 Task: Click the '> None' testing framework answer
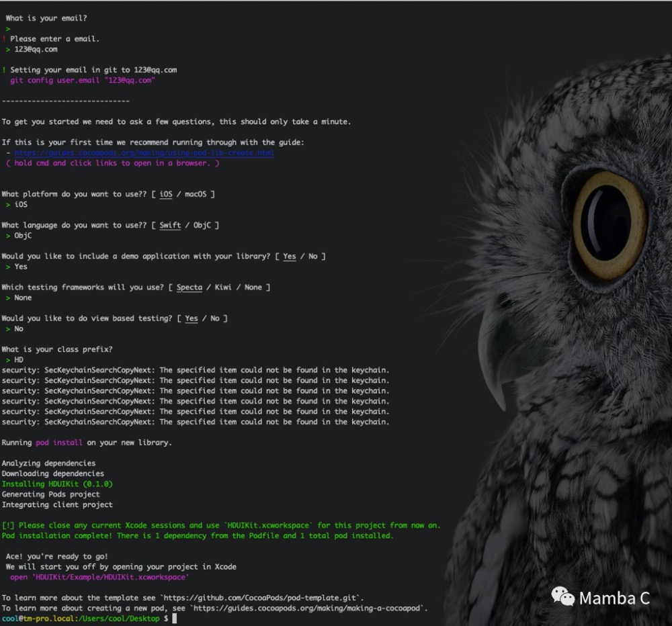[x=19, y=298]
